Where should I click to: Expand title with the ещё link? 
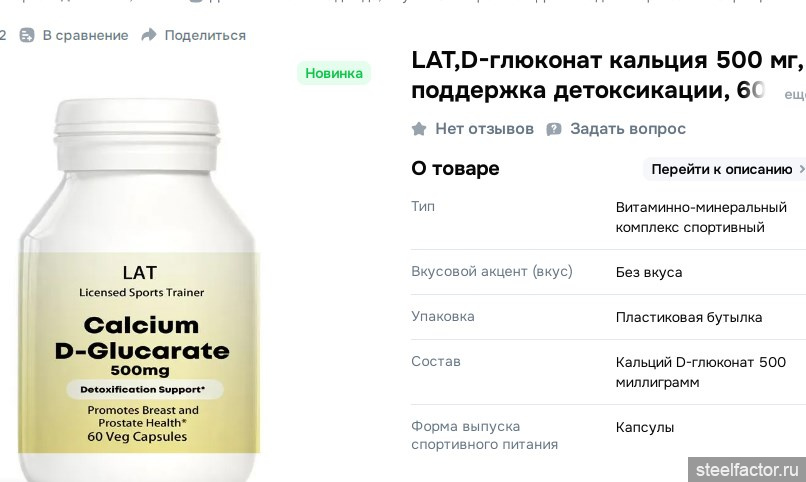coord(795,95)
